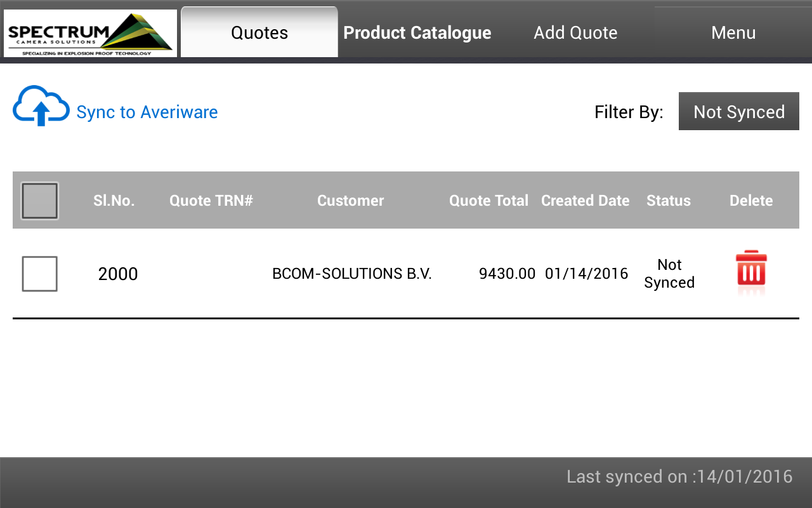
Task: Open the Menu in the top bar
Action: [x=733, y=32]
